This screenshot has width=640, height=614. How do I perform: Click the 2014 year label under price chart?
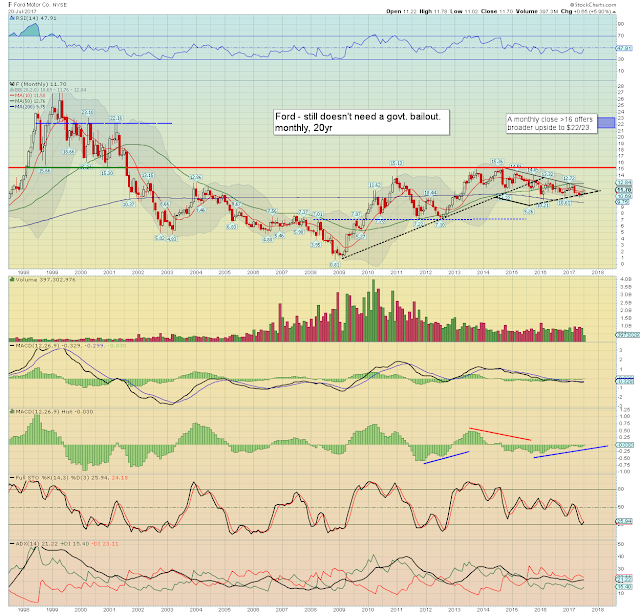click(483, 272)
